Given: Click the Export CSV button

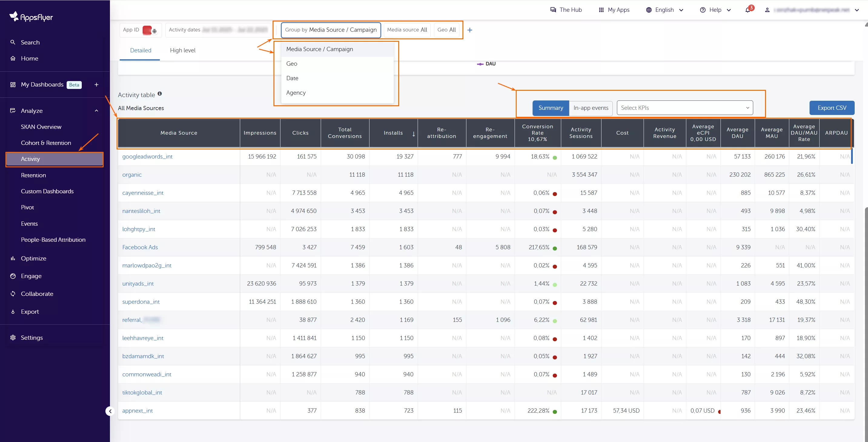Looking at the screenshot, I should click(x=832, y=108).
